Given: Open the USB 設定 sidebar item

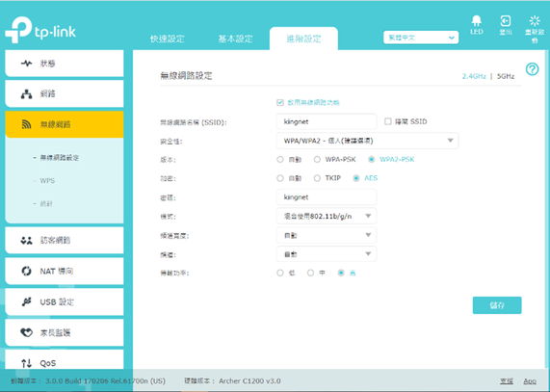Looking at the screenshot, I should pos(65,301).
